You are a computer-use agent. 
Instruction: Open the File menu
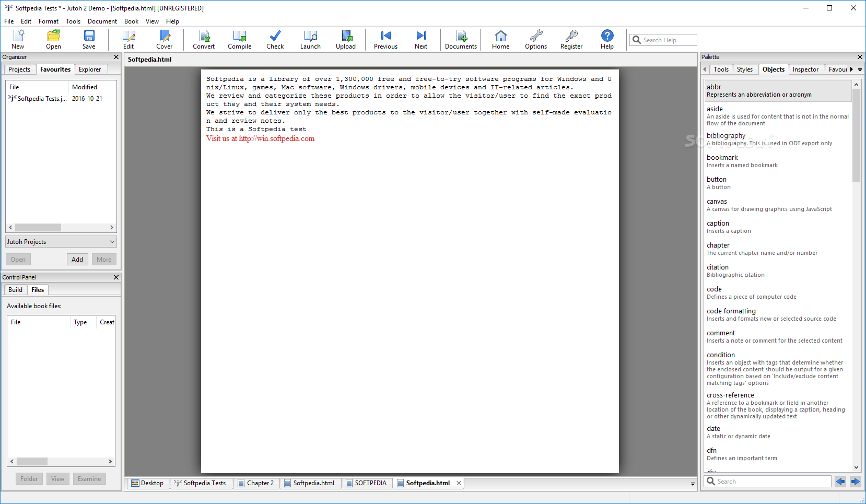9,21
